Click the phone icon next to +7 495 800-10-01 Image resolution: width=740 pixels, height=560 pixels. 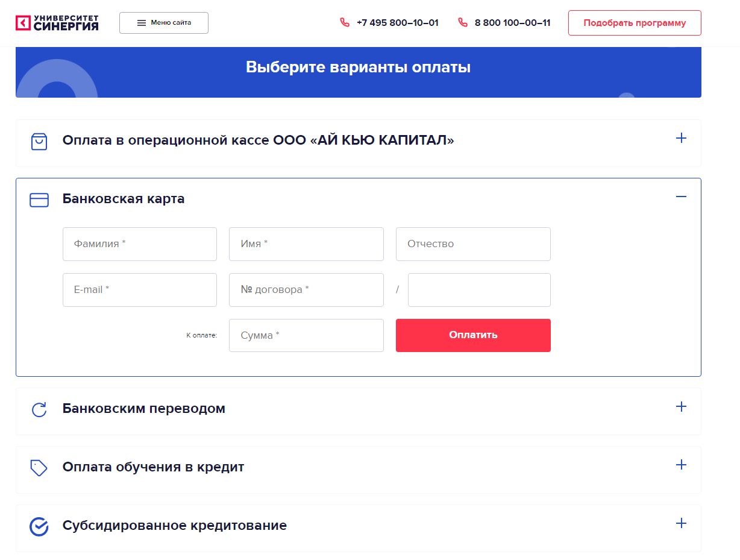(345, 23)
